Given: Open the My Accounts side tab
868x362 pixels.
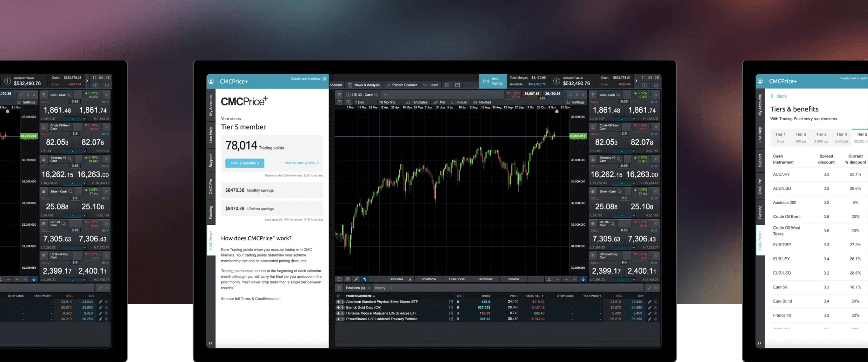Looking at the screenshot, I should pyautogui.click(x=211, y=105).
